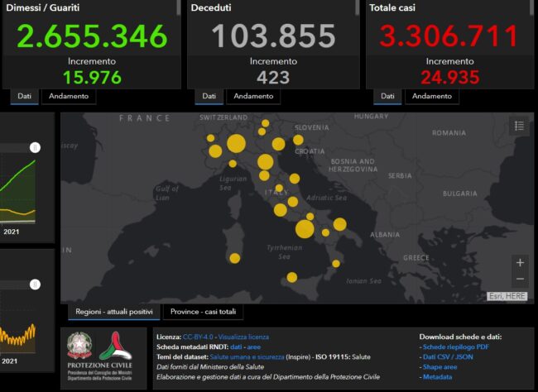The width and height of the screenshot is (538, 392).
Task: Select the bubble over Slovenia border
Action: pos(298,140)
